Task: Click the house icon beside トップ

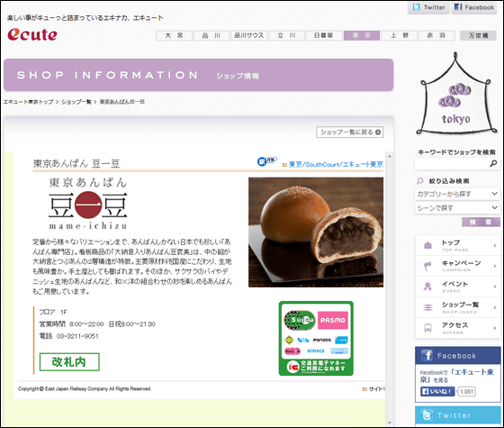Action: (427, 245)
